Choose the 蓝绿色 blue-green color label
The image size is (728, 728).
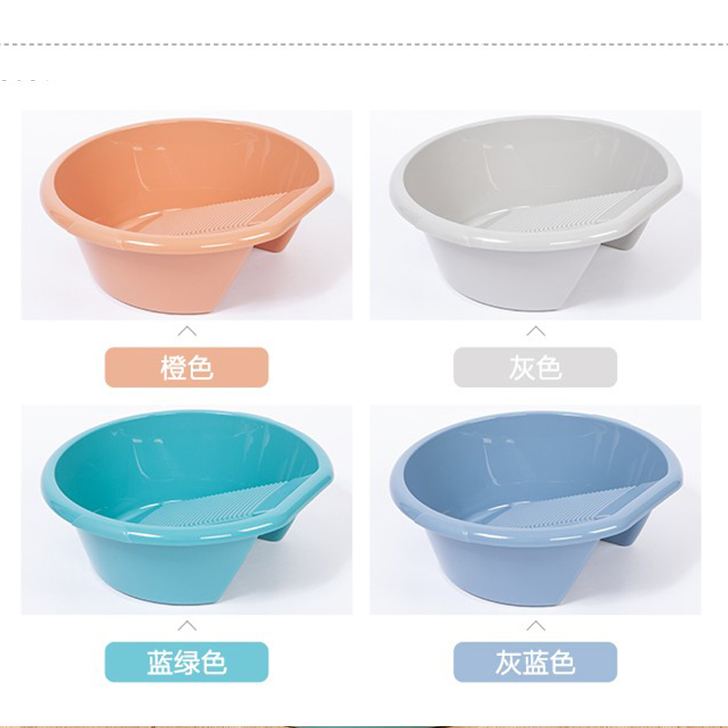pos(187,662)
